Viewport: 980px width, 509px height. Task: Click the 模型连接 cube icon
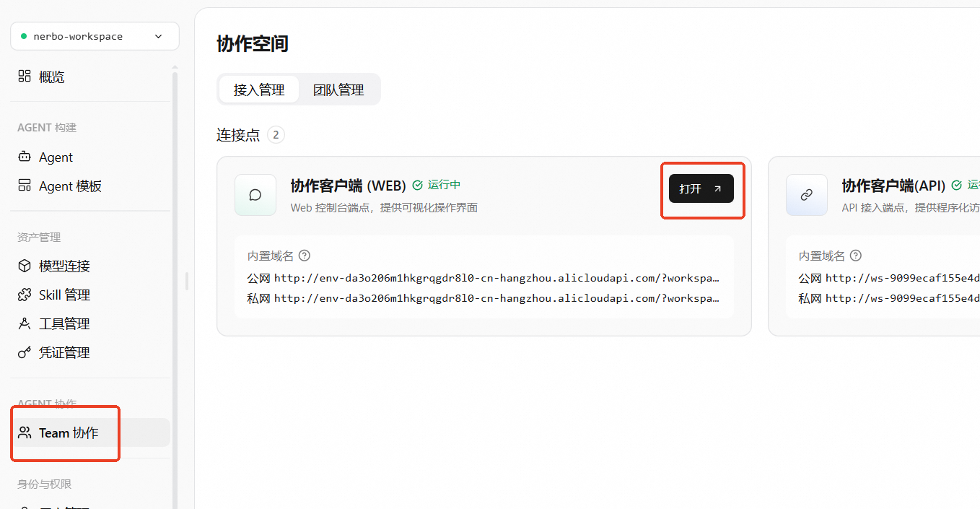pyautogui.click(x=25, y=265)
